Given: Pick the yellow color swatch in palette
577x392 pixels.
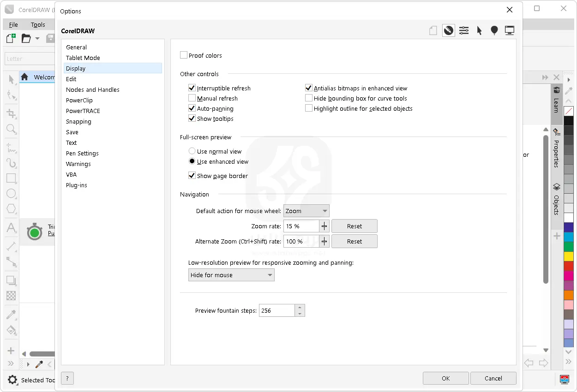Looking at the screenshot, I should tap(569, 256).
